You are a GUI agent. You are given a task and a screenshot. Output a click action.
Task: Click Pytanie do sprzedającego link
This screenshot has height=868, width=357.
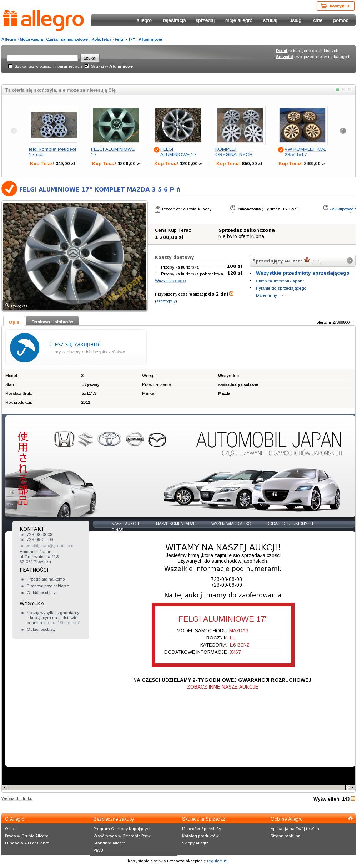(x=281, y=288)
